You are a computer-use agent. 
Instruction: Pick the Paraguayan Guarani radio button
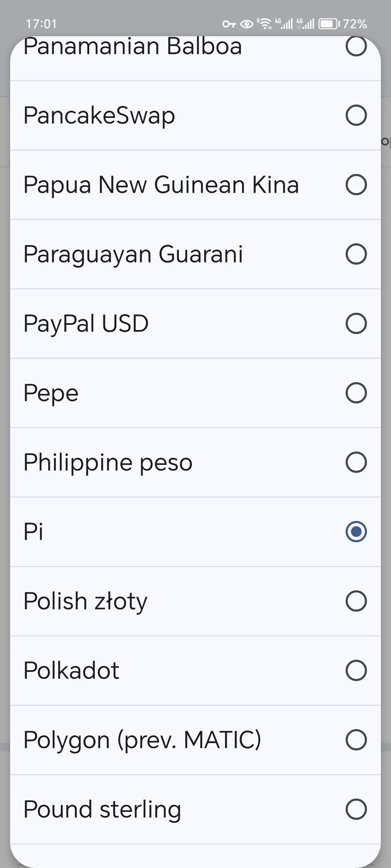coord(356,254)
